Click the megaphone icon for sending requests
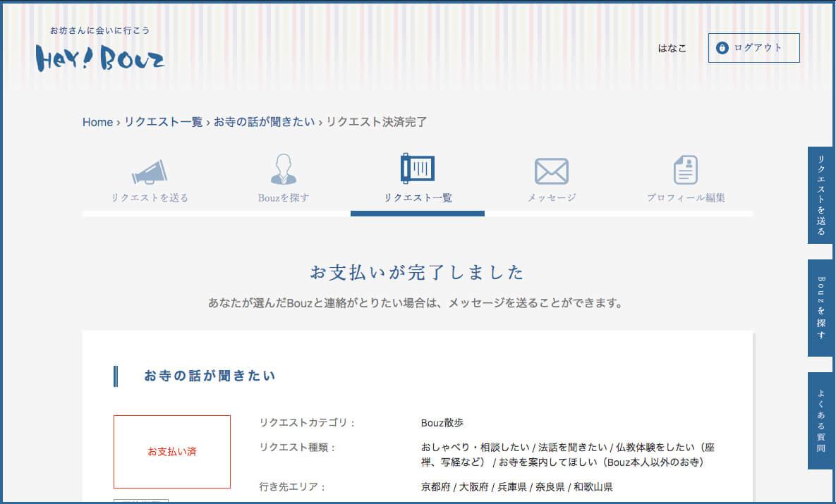 click(x=150, y=172)
